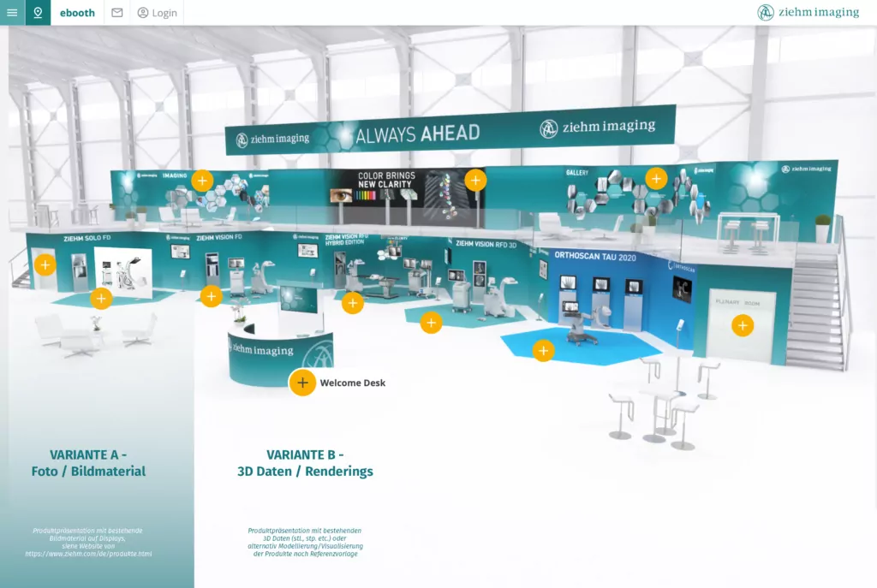
Task: Click plus hotspot on Plenary Room door
Action: [x=743, y=325]
